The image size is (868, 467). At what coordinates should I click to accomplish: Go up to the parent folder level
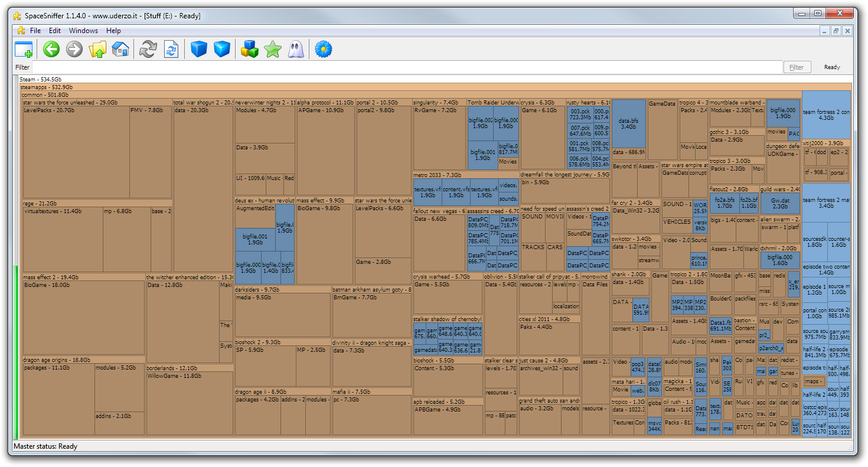click(97, 49)
